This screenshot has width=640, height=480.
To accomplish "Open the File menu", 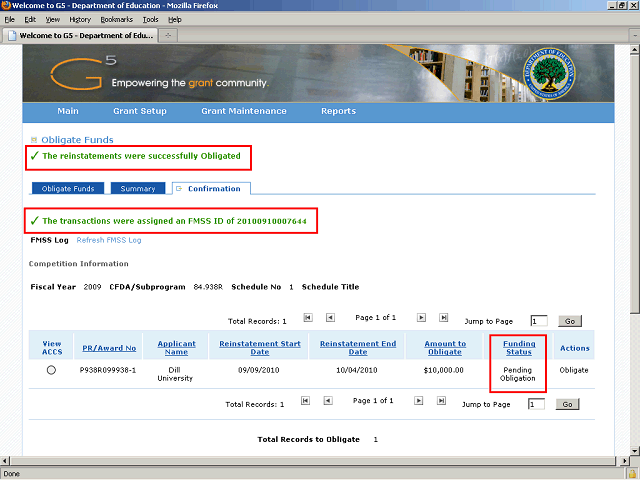I will [9, 20].
